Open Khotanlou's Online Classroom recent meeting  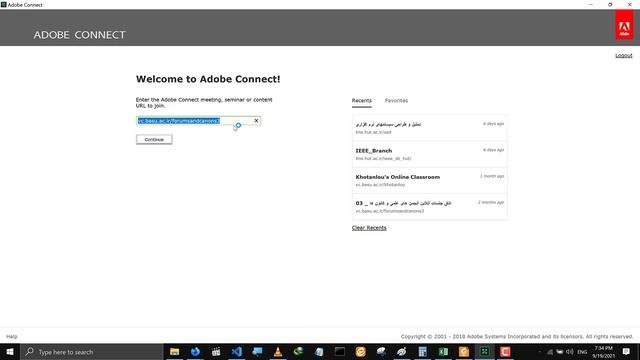[430, 180]
